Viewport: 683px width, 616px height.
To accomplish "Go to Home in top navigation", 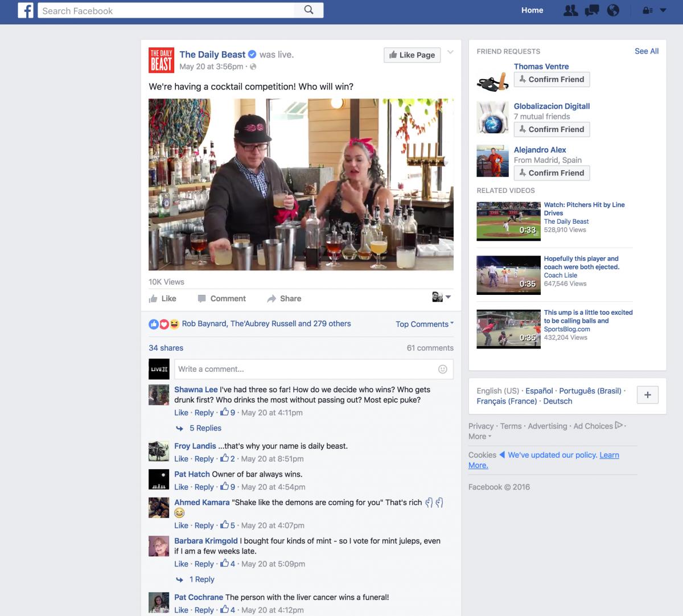I will [x=532, y=10].
